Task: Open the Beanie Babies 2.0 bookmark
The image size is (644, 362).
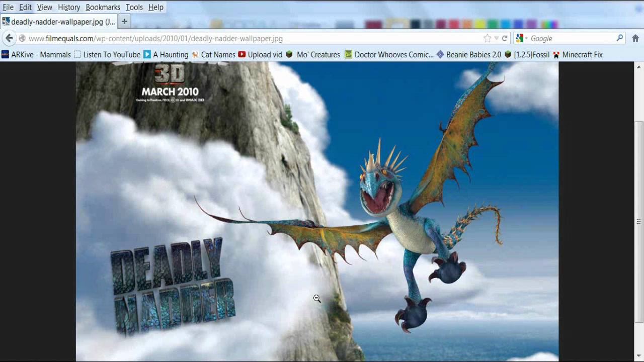Action: click(469, 55)
